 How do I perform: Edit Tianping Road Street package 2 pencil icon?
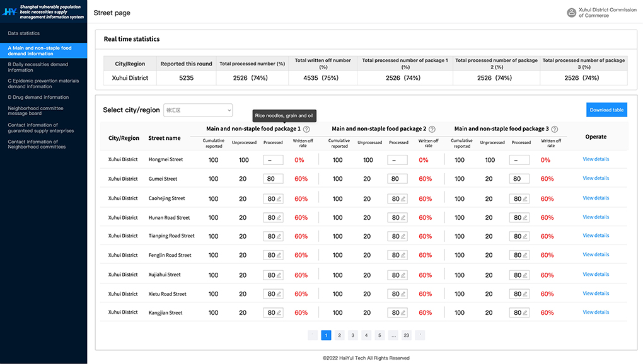click(403, 236)
